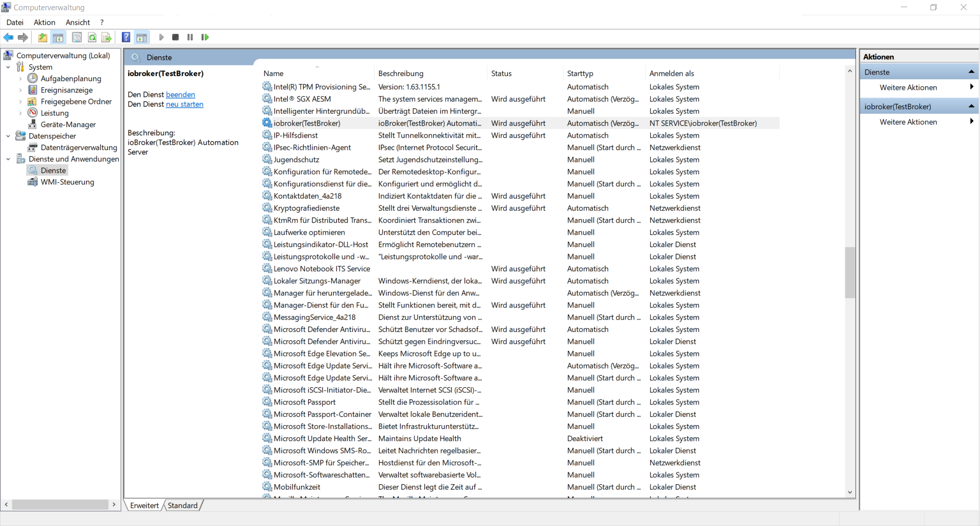Click the neu starten link
The height and width of the screenshot is (526, 980).
tap(185, 104)
